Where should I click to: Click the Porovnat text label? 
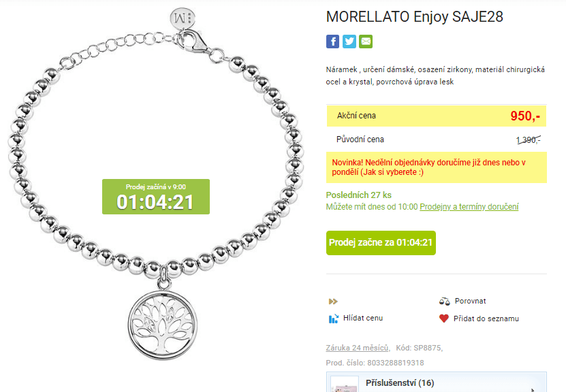coord(470,301)
